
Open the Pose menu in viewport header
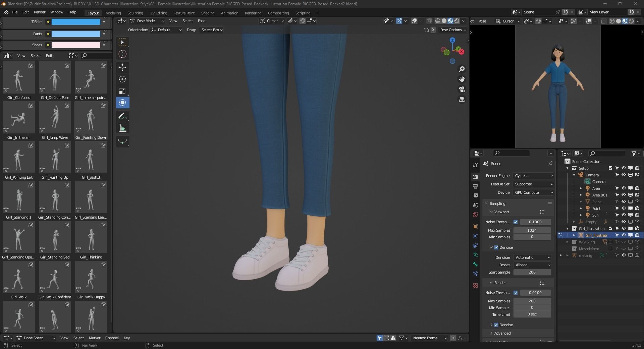click(202, 21)
